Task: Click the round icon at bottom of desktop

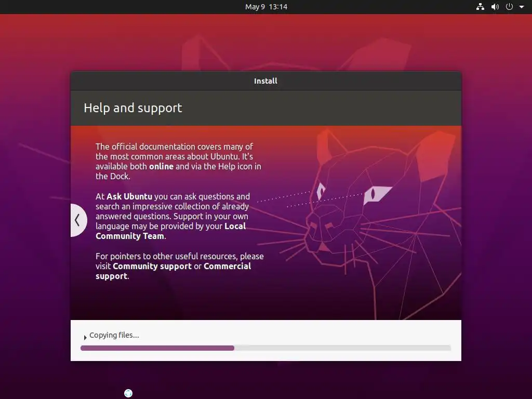Action: tap(128, 393)
